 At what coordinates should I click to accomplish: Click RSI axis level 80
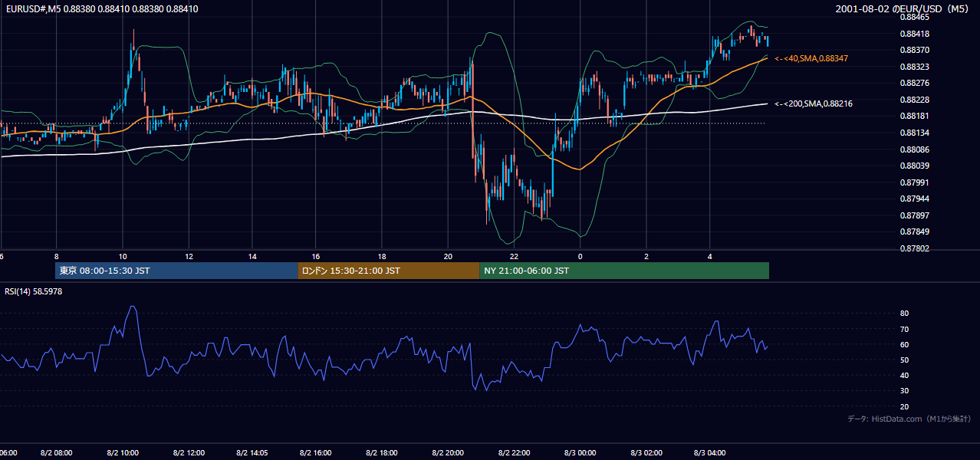point(904,314)
